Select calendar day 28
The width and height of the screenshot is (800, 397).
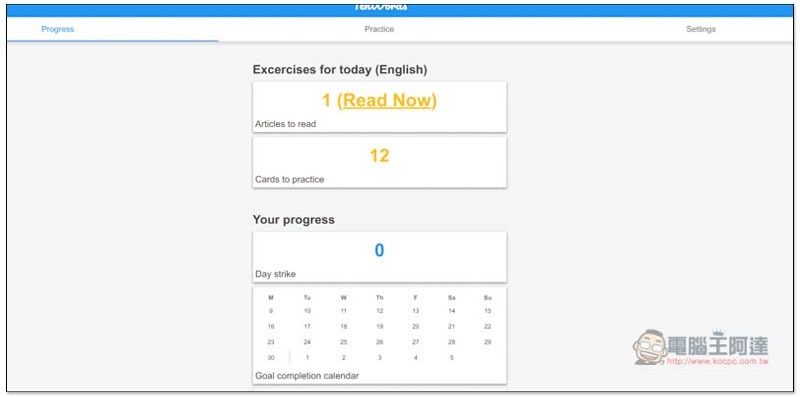(x=452, y=342)
